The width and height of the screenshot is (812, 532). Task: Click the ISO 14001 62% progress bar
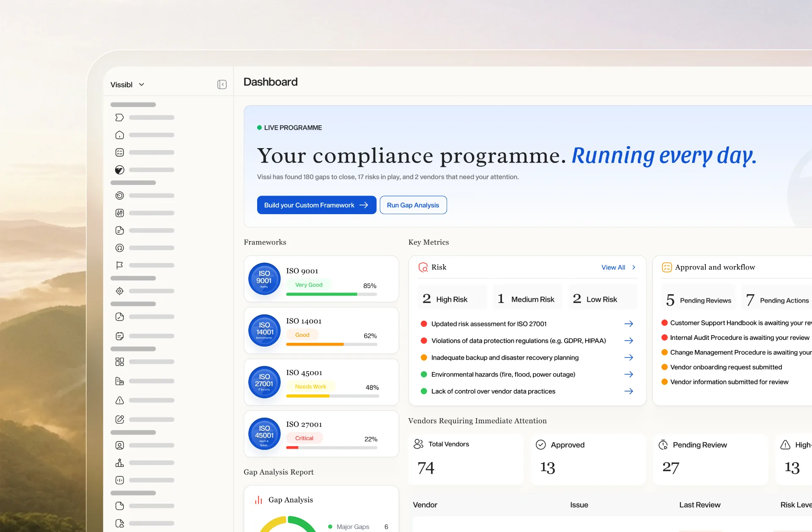332,344
